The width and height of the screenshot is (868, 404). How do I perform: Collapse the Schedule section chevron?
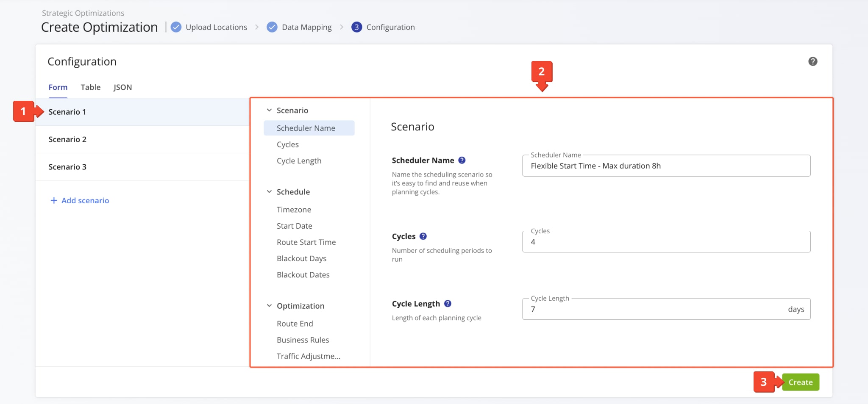click(269, 192)
